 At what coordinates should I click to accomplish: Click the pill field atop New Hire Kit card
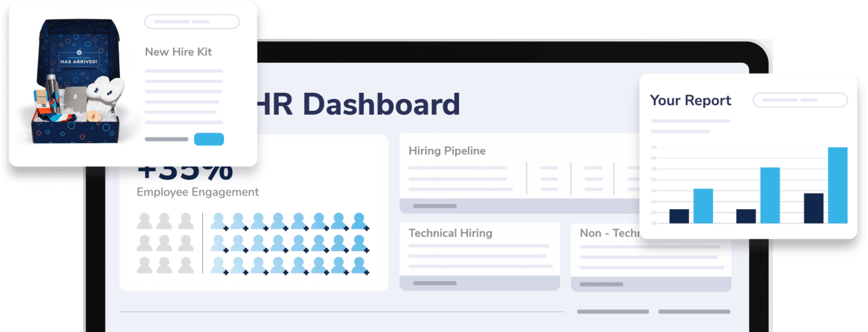tap(192, 21)
